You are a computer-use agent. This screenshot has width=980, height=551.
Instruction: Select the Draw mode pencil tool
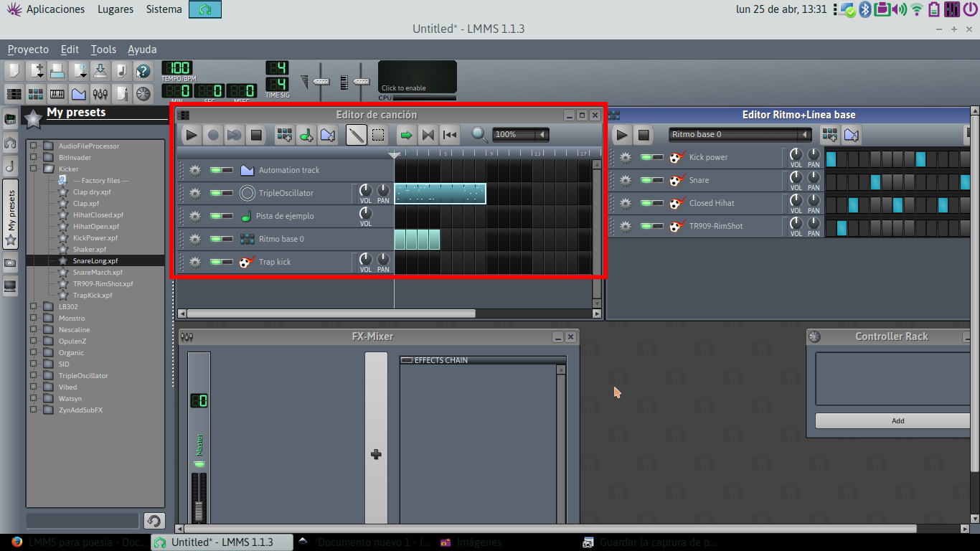356,135
